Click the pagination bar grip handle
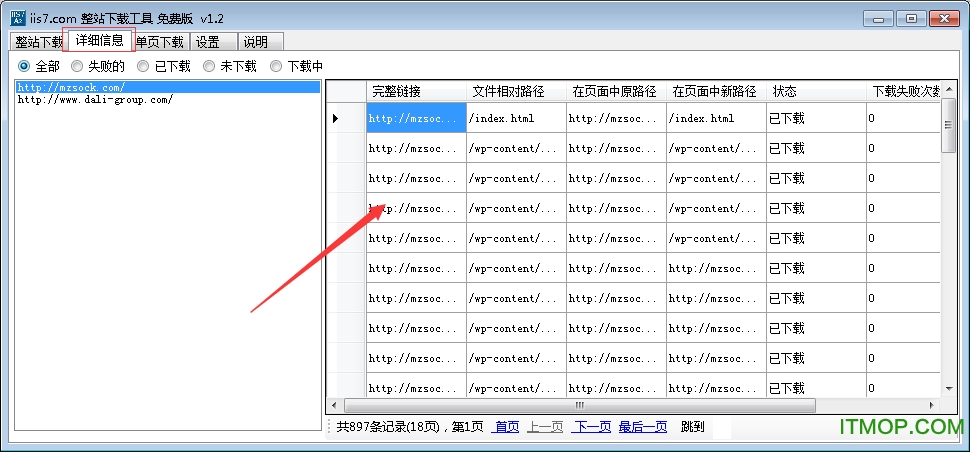Image resolution: width=970 pixels, height=452 pixels. (x=330, y=427)
